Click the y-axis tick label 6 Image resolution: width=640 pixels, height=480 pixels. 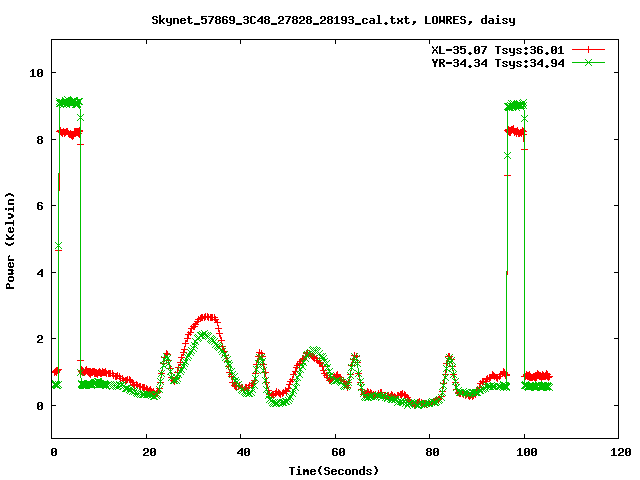tap(40, 206)
